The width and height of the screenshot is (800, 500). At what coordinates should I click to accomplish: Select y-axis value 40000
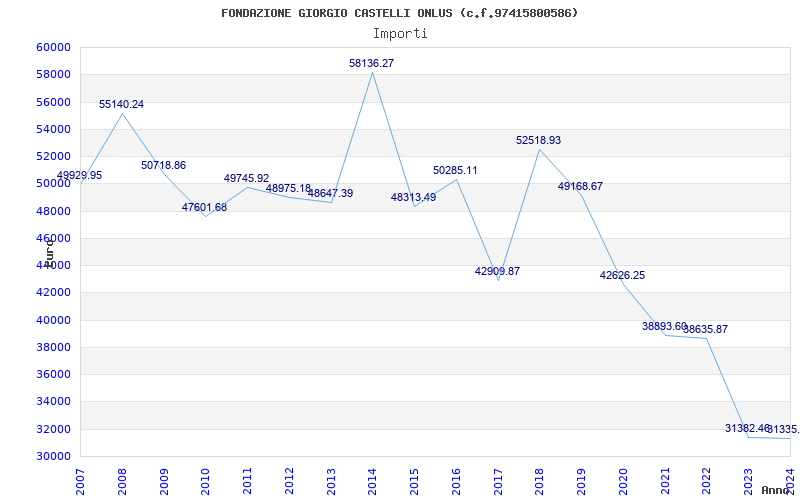pos(53,320)
